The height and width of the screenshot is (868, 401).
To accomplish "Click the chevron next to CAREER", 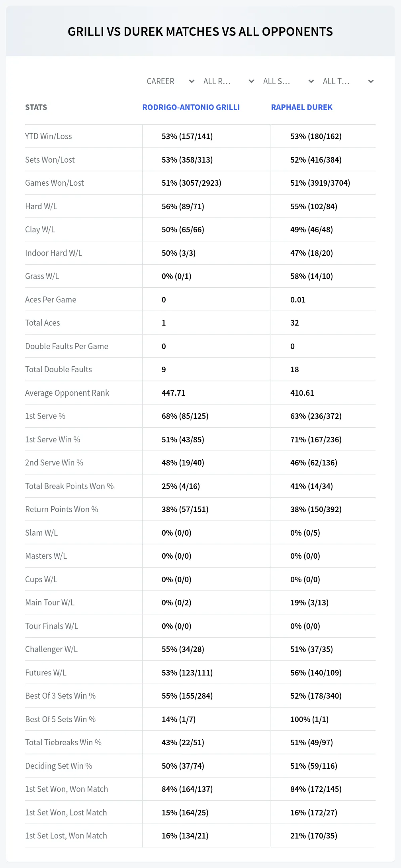I will point(192,81).
